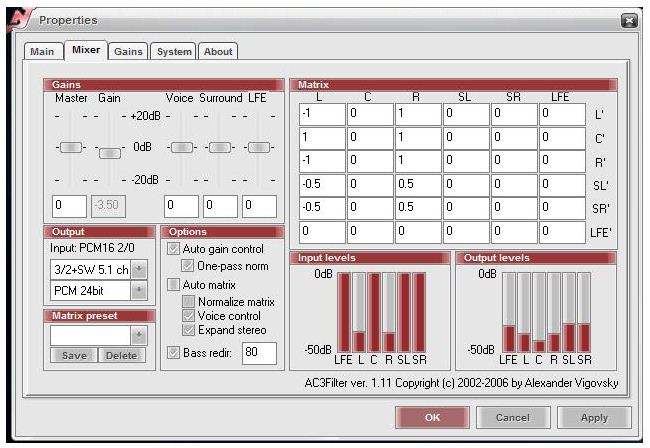The image size is (650, 448).
Task: Toggle Auto gain control checkbox
Action: [x=174, y=248]
